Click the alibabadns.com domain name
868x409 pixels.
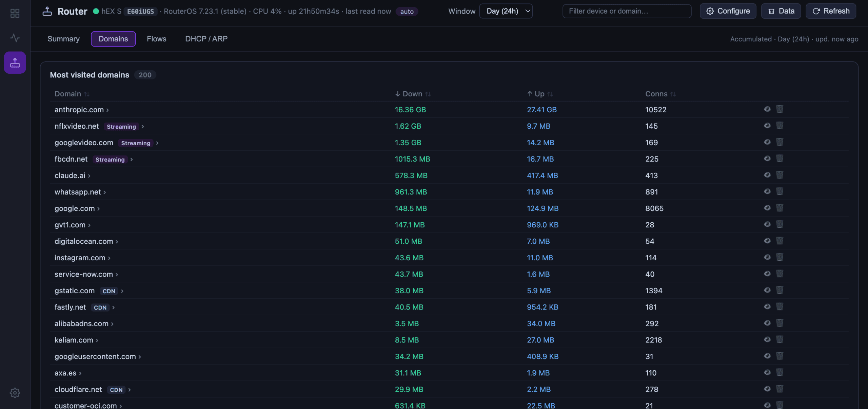click(81, 323)
